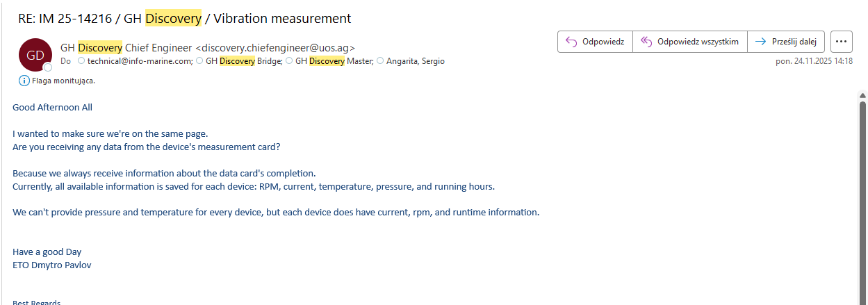The width and height of the screenshot is (868, 305).
Task: Click sender name GH Discovery Chief Engineer
Action: point(126,48)
